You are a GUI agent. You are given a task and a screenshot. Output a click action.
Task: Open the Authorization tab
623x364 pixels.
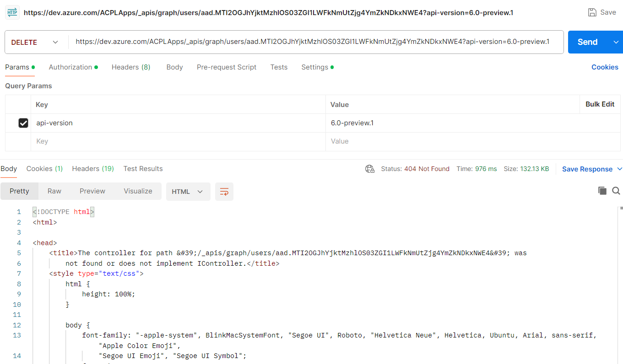(73, 67)
